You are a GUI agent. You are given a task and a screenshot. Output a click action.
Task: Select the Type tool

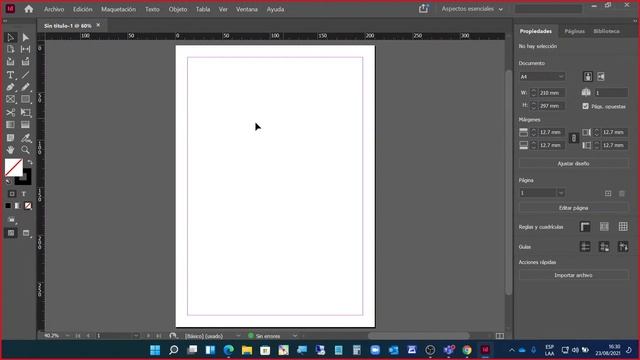tap(11, 75)
